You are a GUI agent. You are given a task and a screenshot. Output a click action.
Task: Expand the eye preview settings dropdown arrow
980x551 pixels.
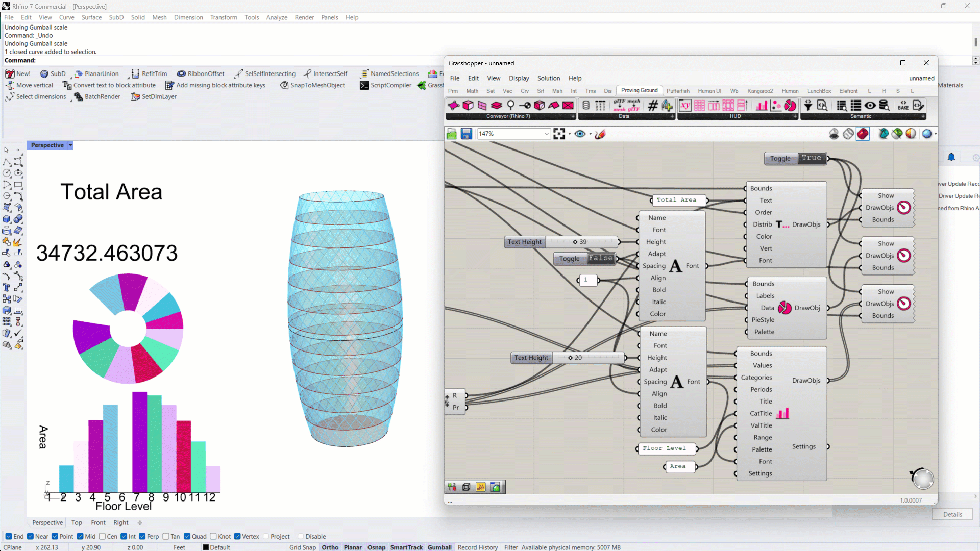click(x=591, y=134)
